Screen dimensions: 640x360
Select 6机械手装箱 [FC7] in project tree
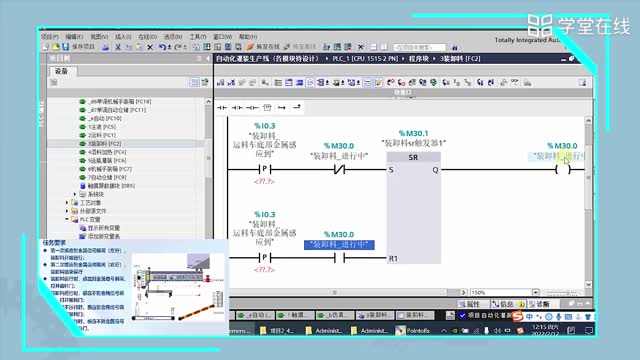tap(110, 169)
